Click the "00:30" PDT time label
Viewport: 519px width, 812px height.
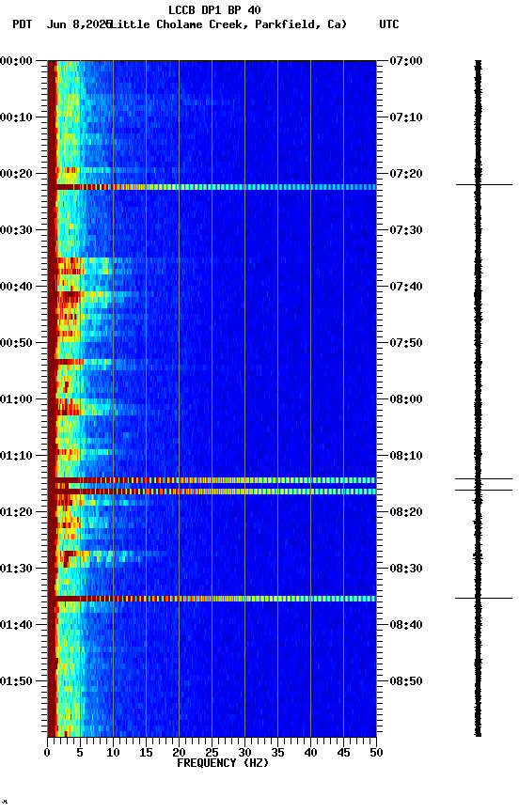(x=16, y=230)
